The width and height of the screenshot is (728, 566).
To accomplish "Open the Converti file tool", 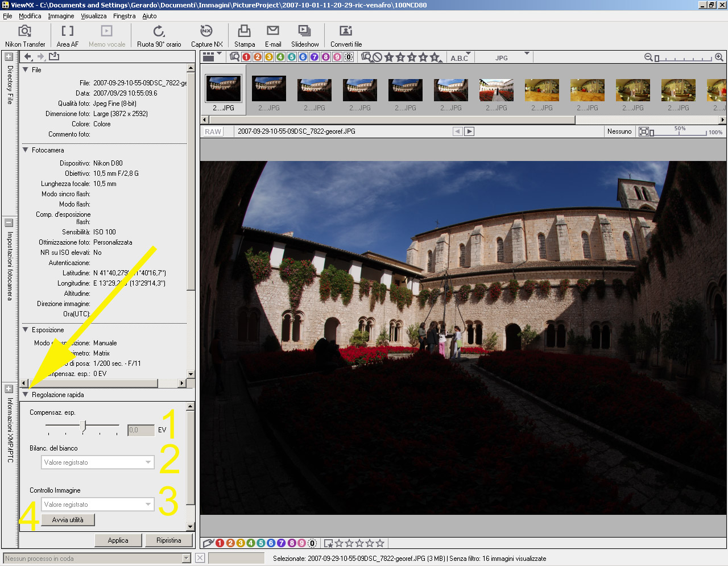I will tap(346, 35).
